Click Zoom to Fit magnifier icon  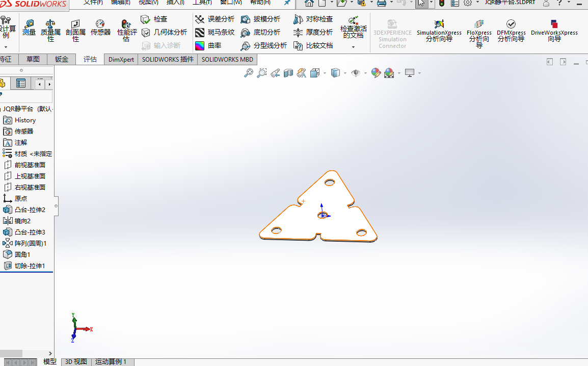pyautogui.click(x=248, y=73)
